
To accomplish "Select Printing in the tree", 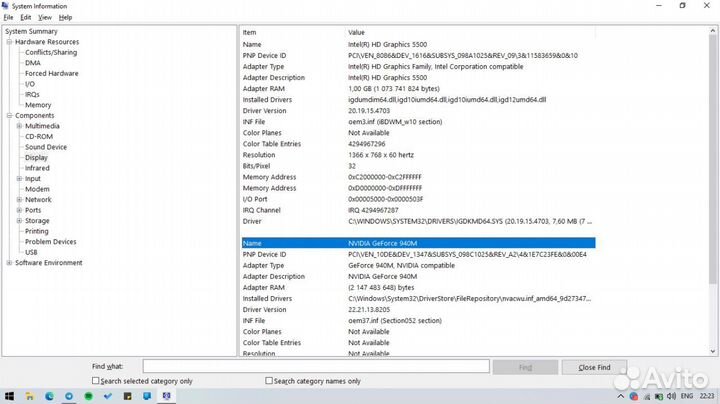I will pos(37,231).
